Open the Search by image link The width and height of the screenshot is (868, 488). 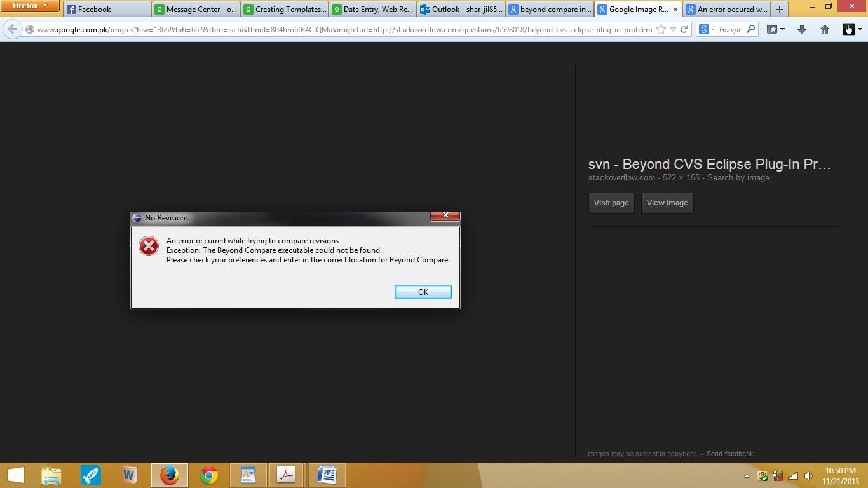click(x=738, y=178)
